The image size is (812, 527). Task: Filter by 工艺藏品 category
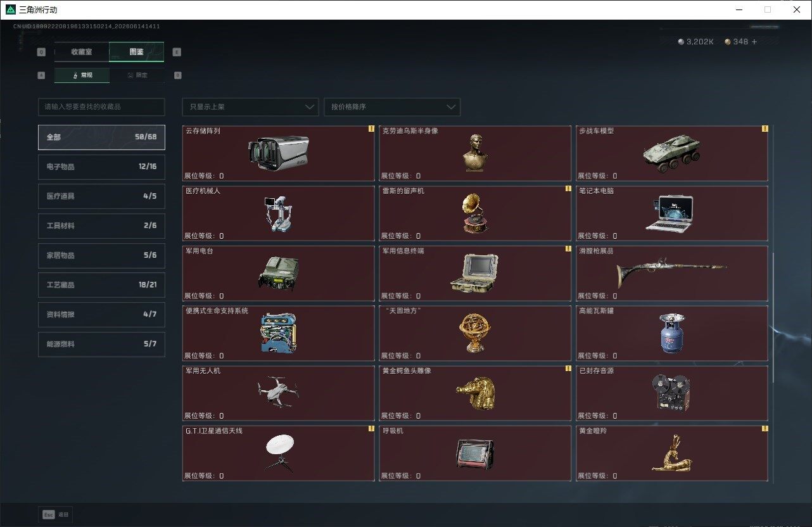point(101,285)
